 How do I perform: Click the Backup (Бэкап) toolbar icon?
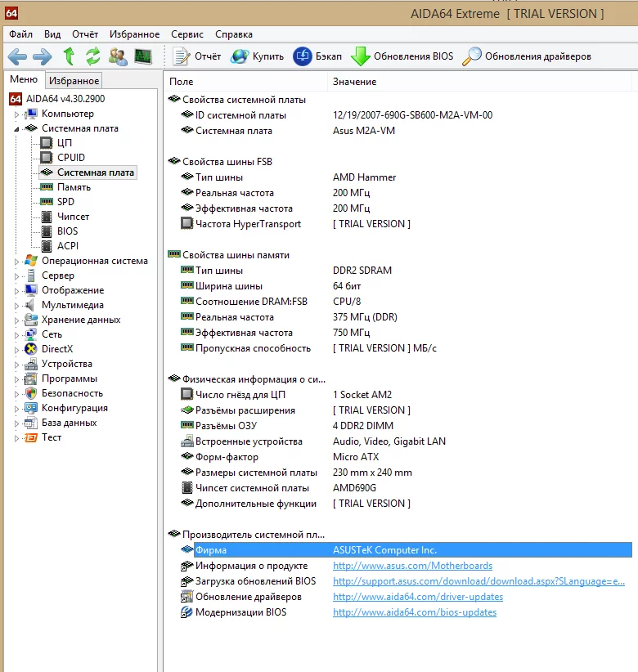(303, 56)
